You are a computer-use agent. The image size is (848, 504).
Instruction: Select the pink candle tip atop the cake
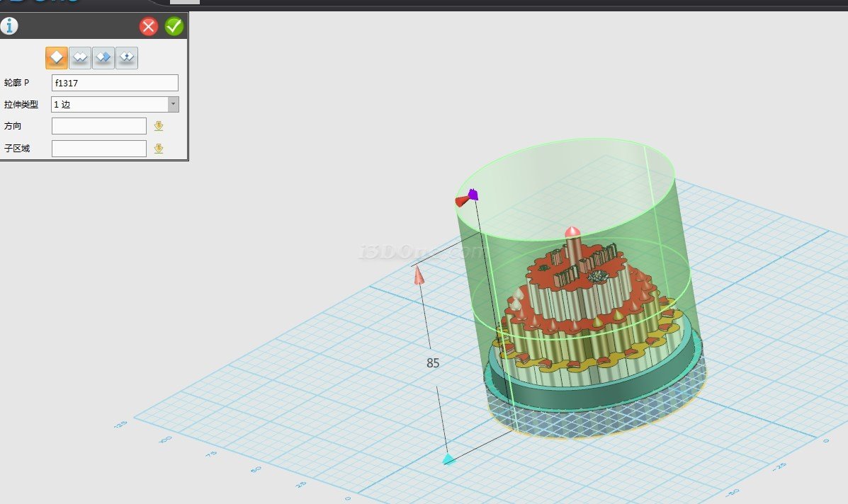click(x=572, y=231)
